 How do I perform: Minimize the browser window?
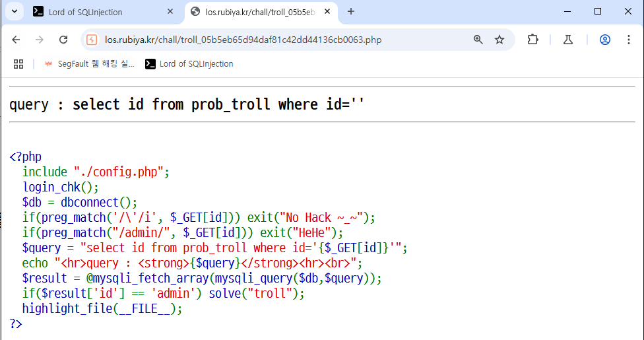[x=568, y=11]
